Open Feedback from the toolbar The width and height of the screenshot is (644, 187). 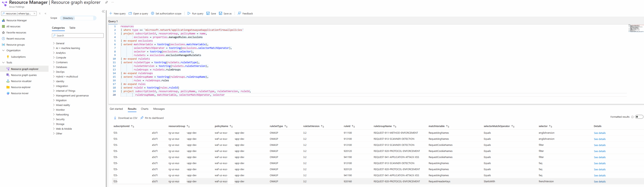pyautogui.click(x=245, y=14)
